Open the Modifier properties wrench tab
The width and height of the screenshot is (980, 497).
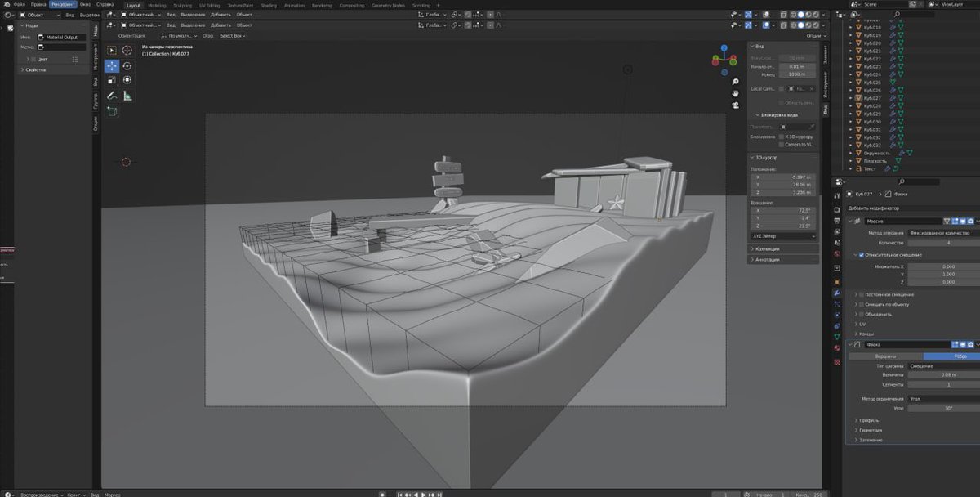click(837, 293)
